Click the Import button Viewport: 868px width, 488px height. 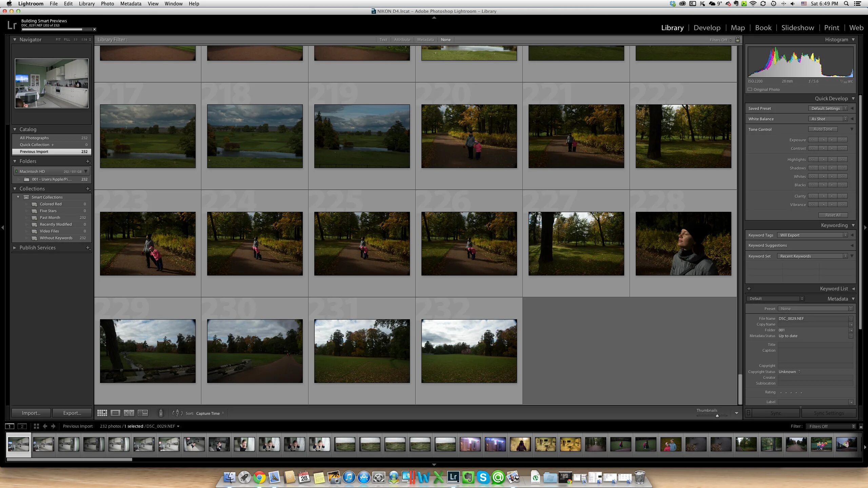coord(31,413)
